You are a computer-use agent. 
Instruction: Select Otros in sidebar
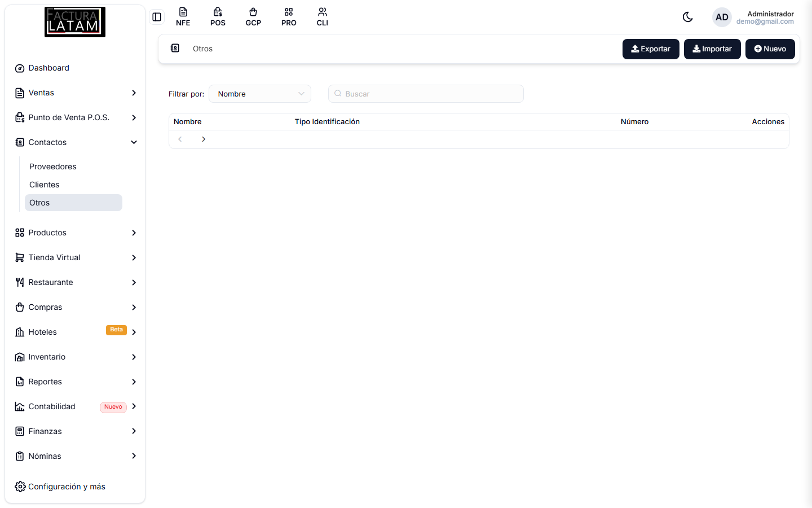(73, 203)
